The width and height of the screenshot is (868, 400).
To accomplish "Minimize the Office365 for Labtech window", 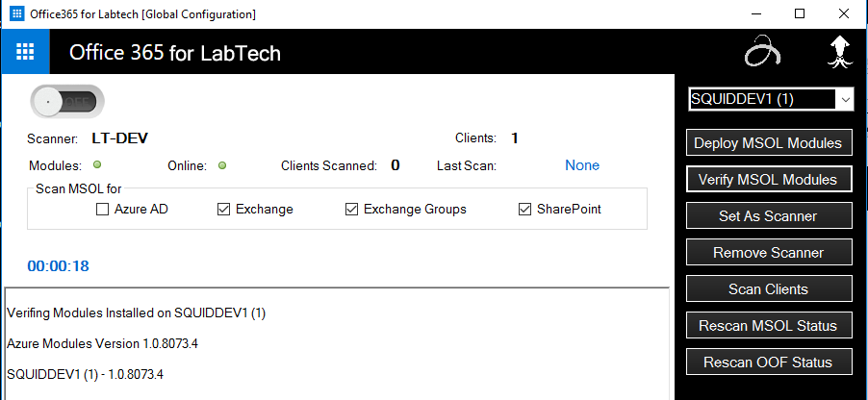I will (756, 13).
